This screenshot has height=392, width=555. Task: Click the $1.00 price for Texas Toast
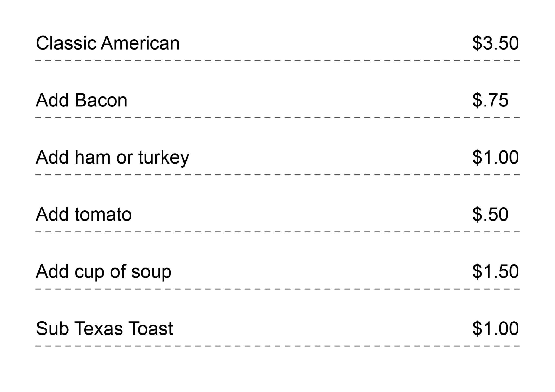495,329
